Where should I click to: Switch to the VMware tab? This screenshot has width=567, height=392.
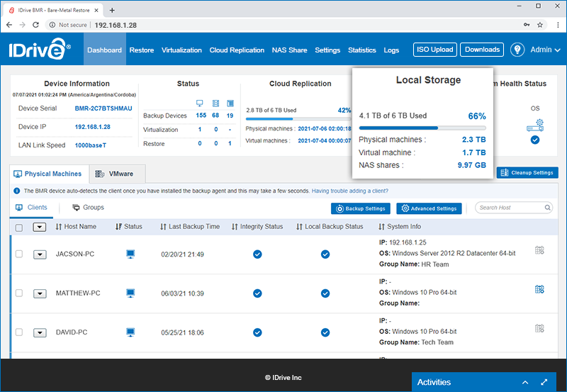pos(118,174)
